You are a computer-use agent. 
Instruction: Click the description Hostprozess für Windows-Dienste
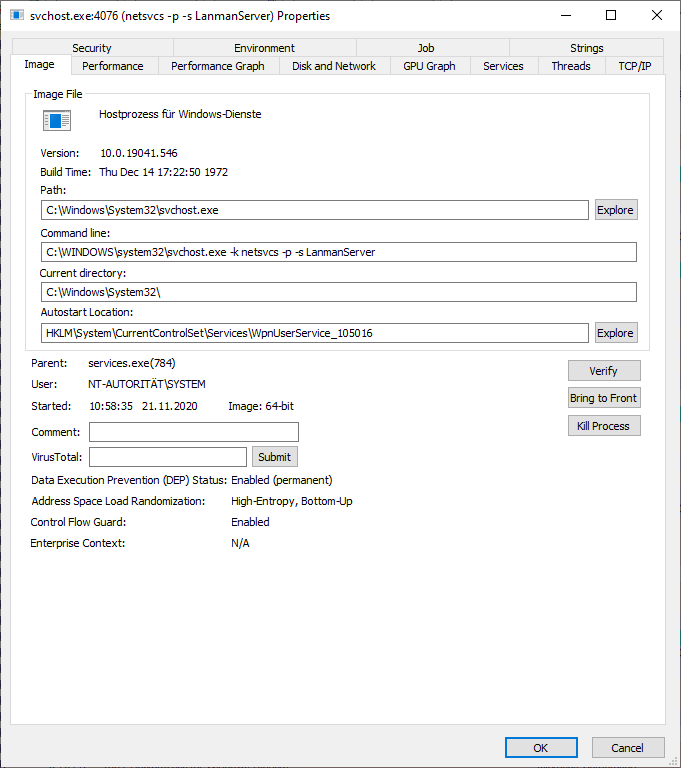point(180,115)
